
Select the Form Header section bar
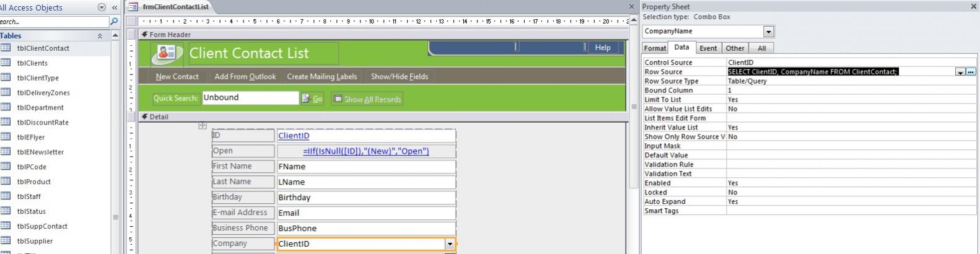tap(383, 35)
